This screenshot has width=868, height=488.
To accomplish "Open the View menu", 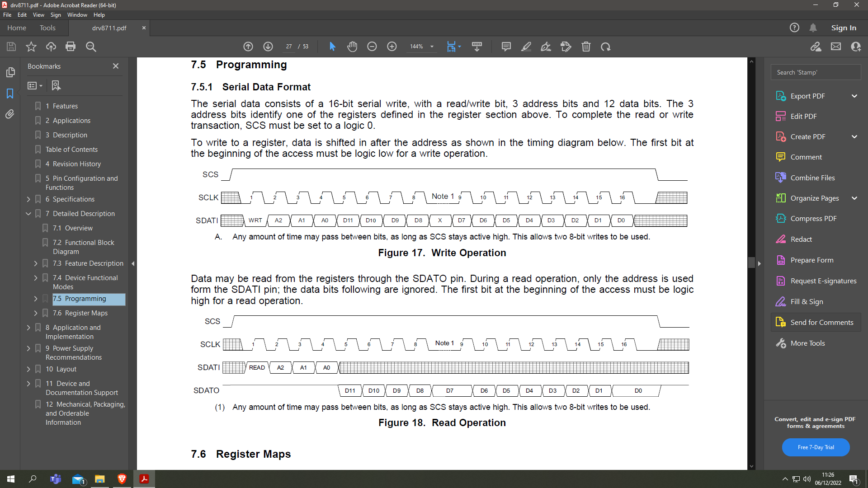I will click(39, 15).
